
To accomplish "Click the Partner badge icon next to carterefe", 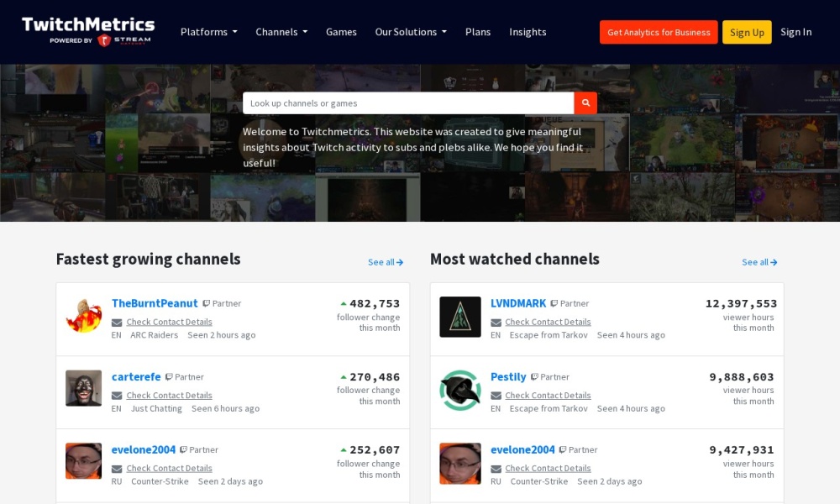I will [169, 377].
